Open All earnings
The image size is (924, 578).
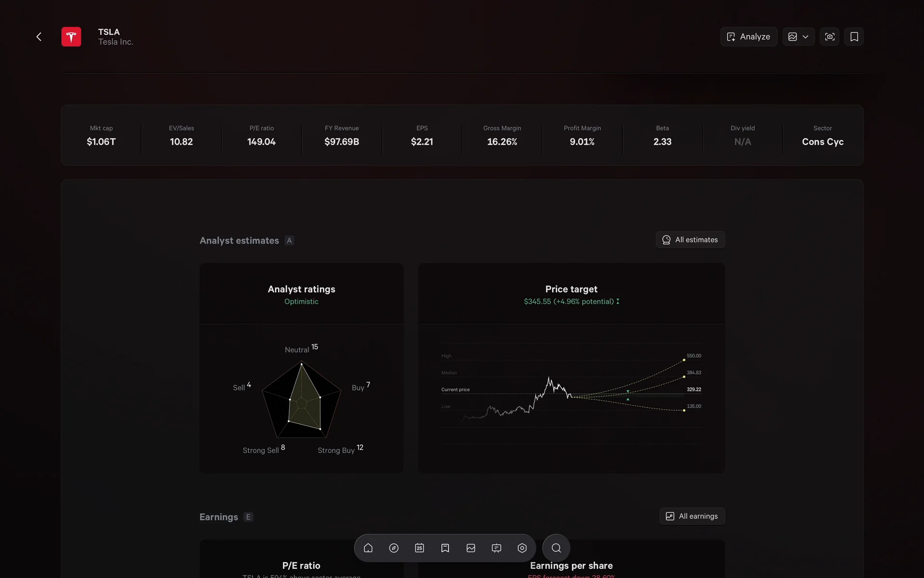[692, 516]
